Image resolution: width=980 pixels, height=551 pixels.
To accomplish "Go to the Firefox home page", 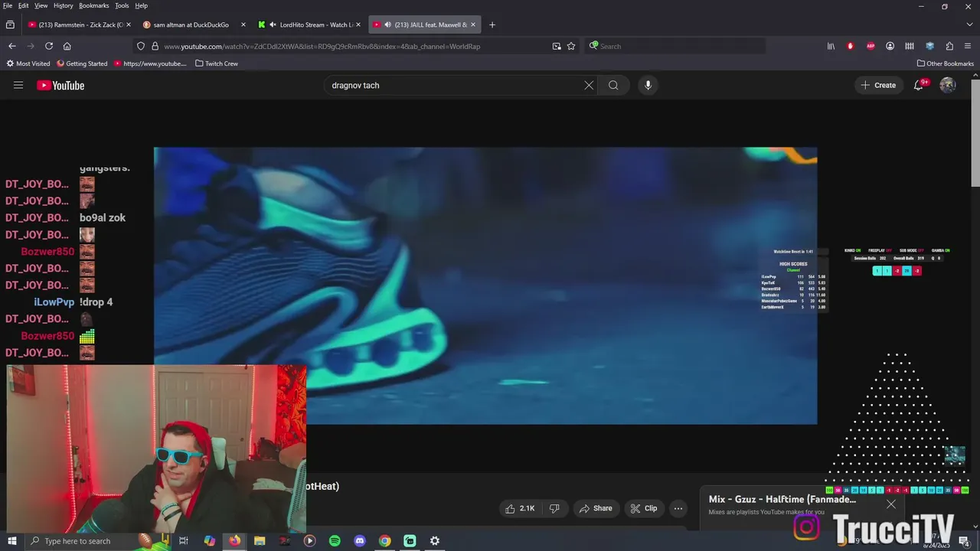I will (67, 46).
